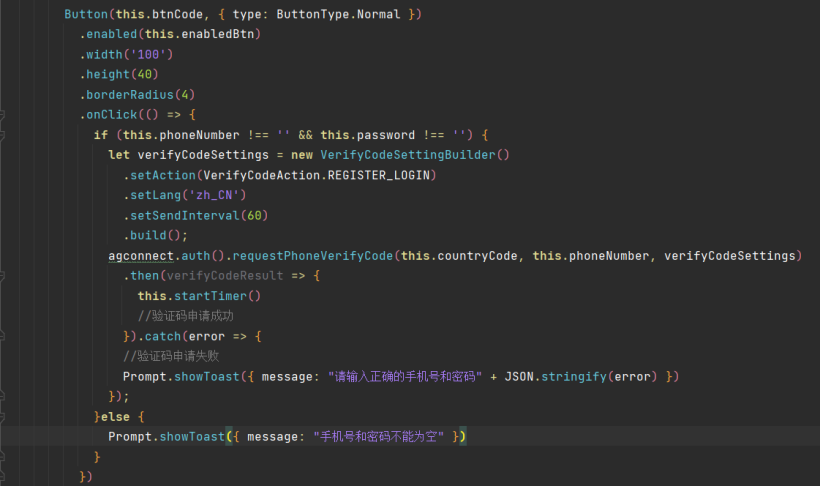Click the 'if' keyword
Viewport: 820px width, 486px height.
[101, 135]
